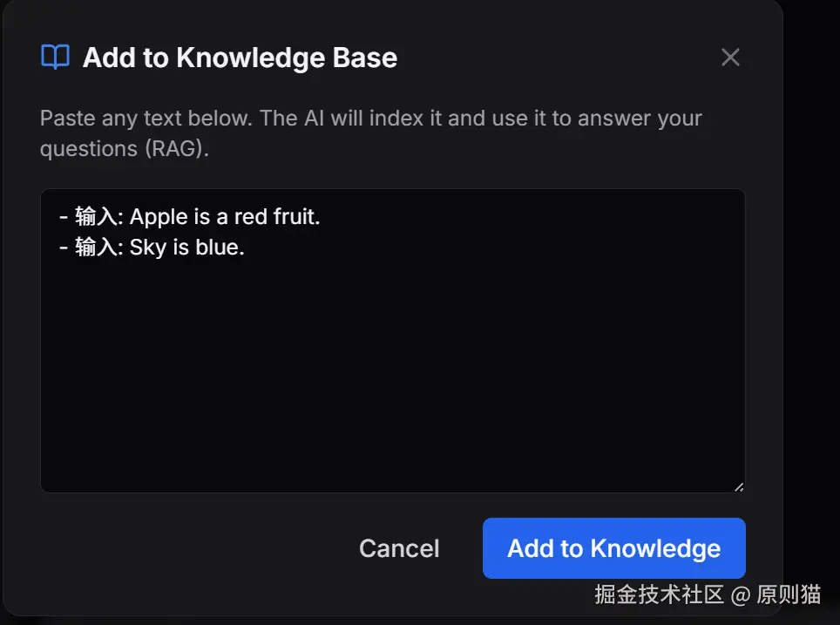Click the dialog header bar
This screenshot has width=840, height=625.
click(x=392, y=57)
